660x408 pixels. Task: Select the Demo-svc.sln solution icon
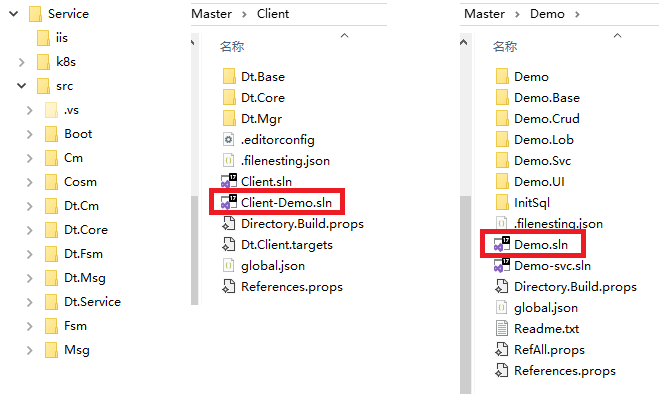(499, 266)
